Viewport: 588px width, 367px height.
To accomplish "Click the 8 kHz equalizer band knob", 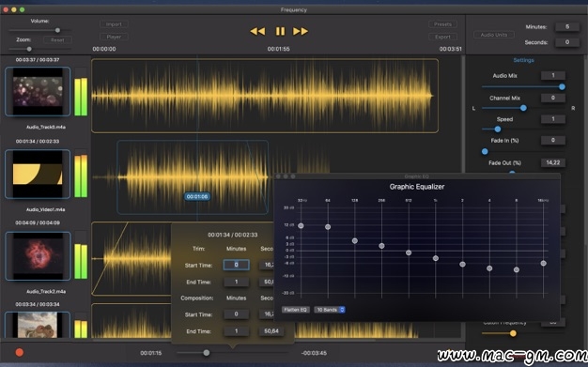I will pos(517,270).
